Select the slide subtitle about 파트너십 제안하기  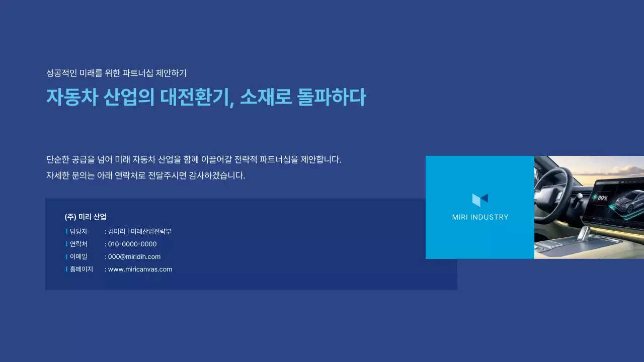click(116, 73)
